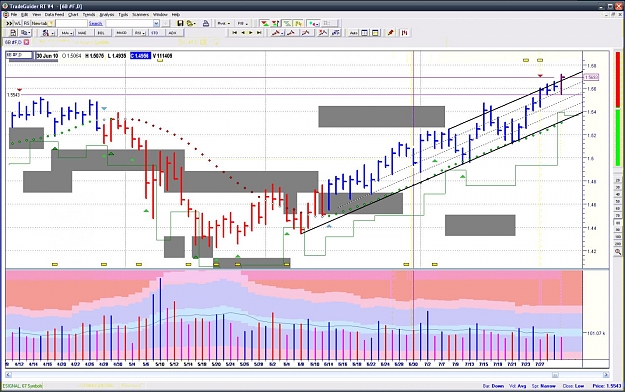Click the split window layout icon

[x=365, y=33]
